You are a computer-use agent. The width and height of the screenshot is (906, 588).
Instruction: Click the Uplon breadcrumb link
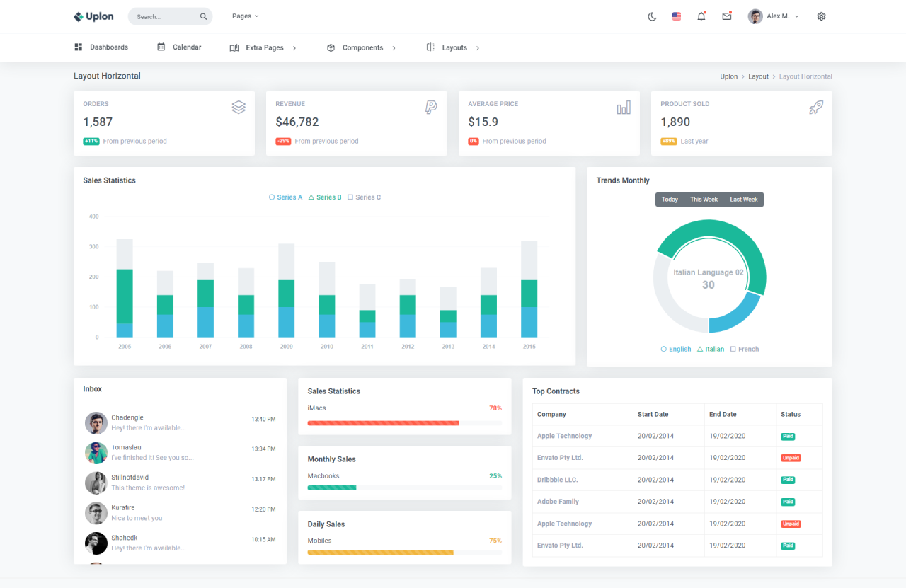(x=729, y=76)
